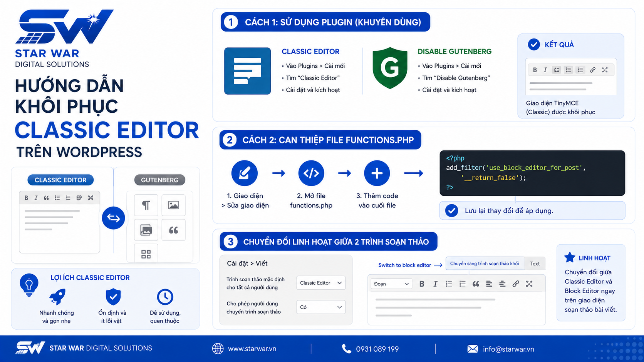Click the envelope icon in the footer

tap(473, 349)
